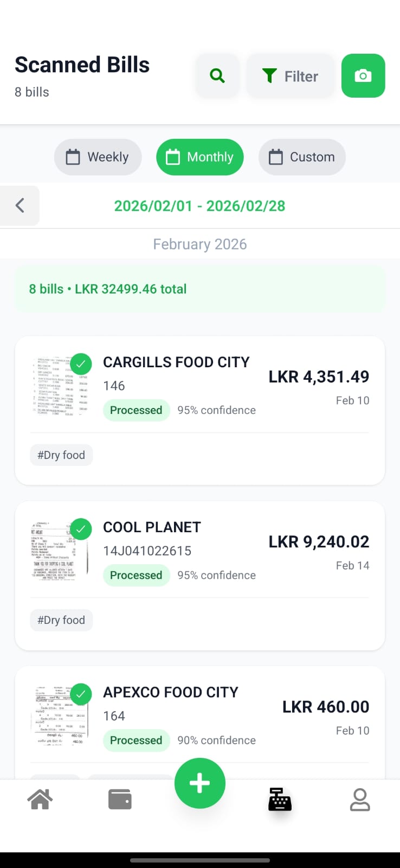The width and height of the screenshot is (400, 868).
Task: Tap the green plus add button
Action: click(199, 783)
